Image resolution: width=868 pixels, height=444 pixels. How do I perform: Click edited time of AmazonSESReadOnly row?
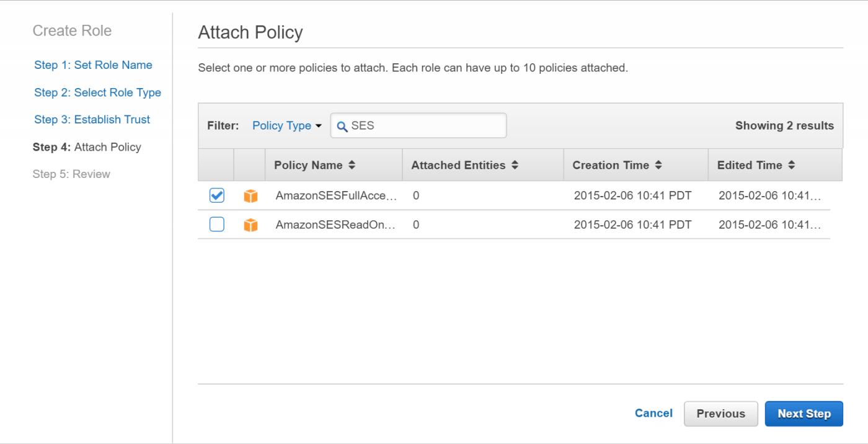[769, 224]
